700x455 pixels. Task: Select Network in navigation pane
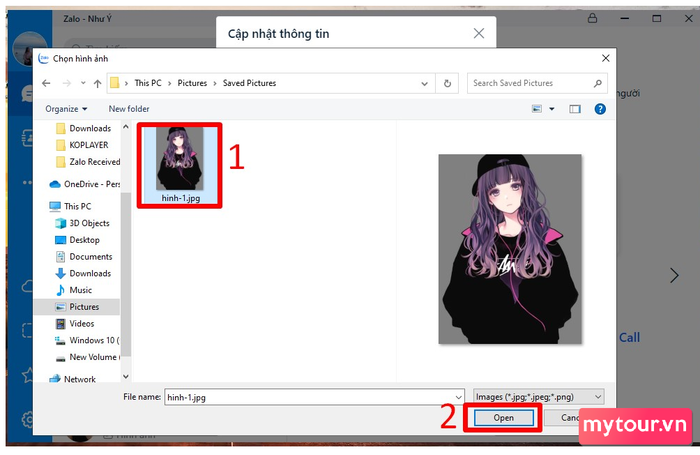[x=73, y=379]
